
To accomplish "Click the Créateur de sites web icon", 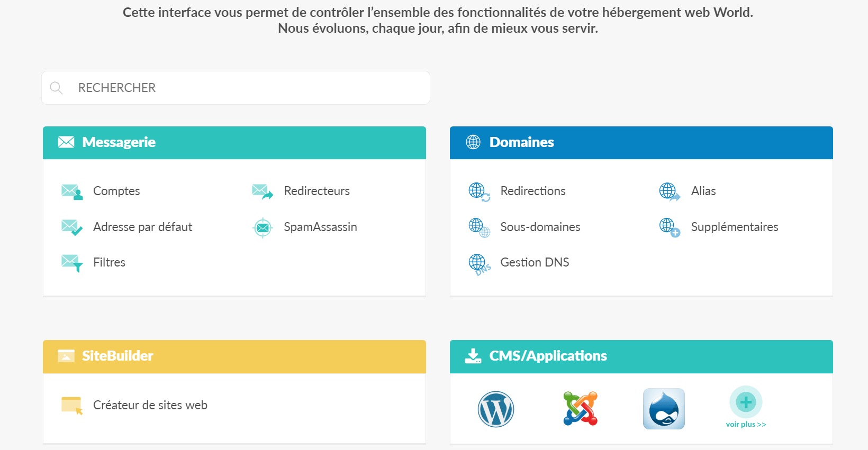I will [71, 406].
